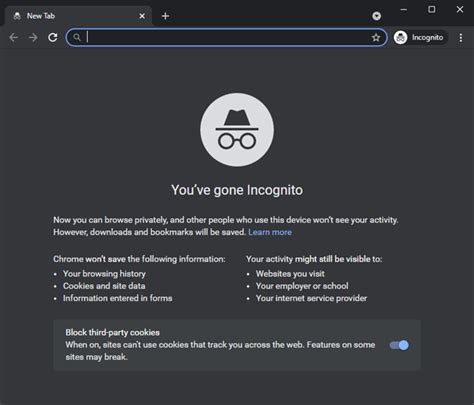Toggle Block third-party cookies switch

pyautogui.click(x=399, y=345)
